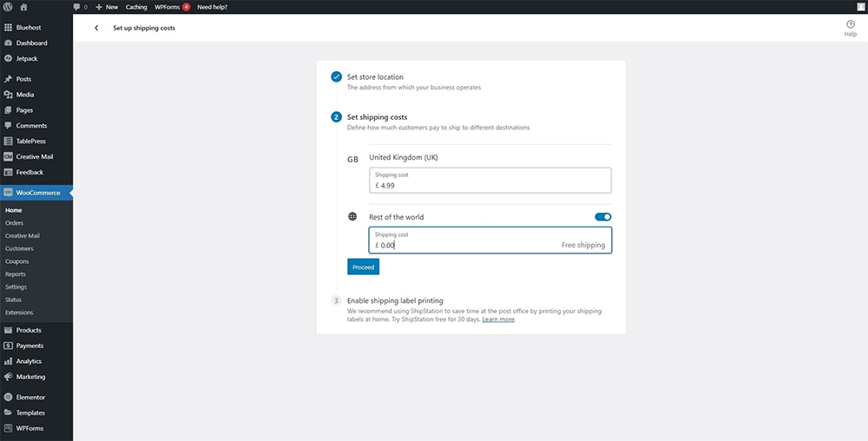Click the completed Set store location step
This screenshot has width=868, height=441.
pyautogui.click(x=375, y=77)
